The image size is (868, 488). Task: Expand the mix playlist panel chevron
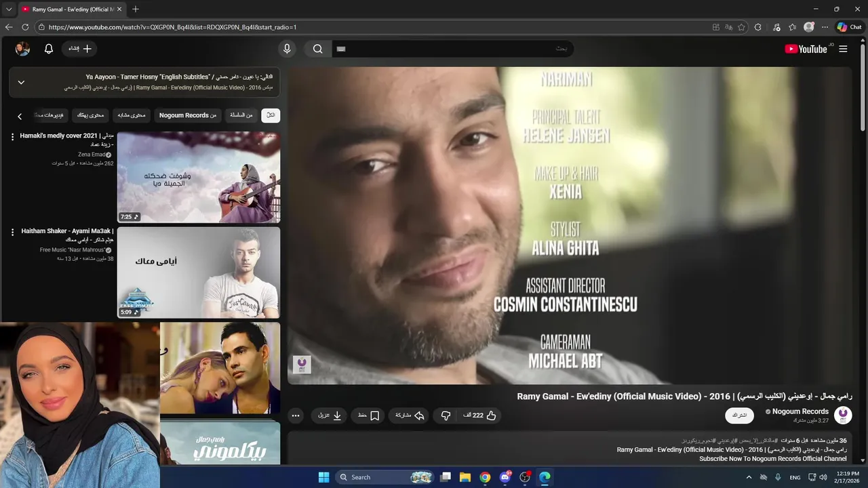coord(21,82)
